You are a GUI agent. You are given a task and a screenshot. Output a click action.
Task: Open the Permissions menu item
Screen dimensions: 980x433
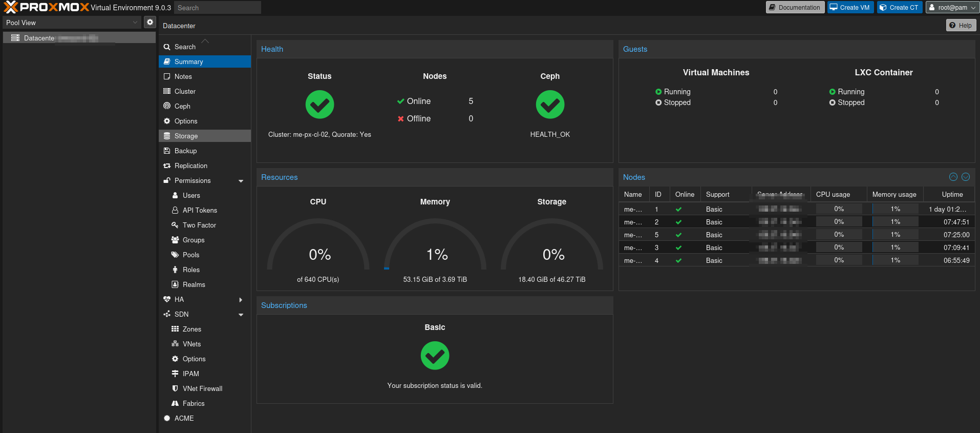pos(205,180)
